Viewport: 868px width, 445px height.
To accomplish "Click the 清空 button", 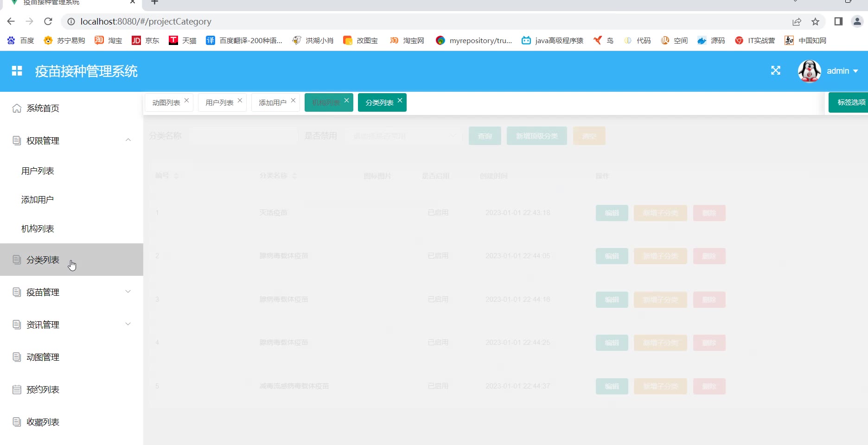I will [589, 136].
